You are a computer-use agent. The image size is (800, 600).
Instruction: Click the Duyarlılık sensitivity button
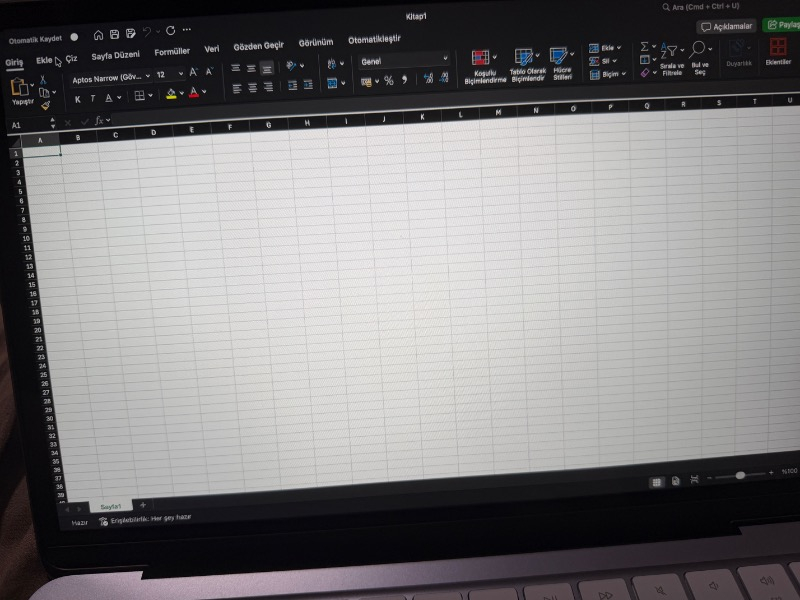coord(739,54)
